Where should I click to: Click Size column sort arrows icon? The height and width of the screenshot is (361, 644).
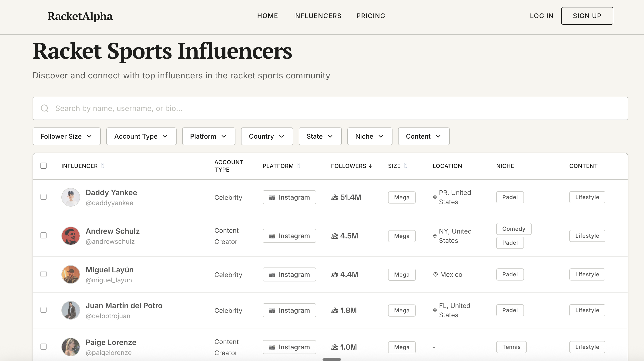(x=406, y=166)
